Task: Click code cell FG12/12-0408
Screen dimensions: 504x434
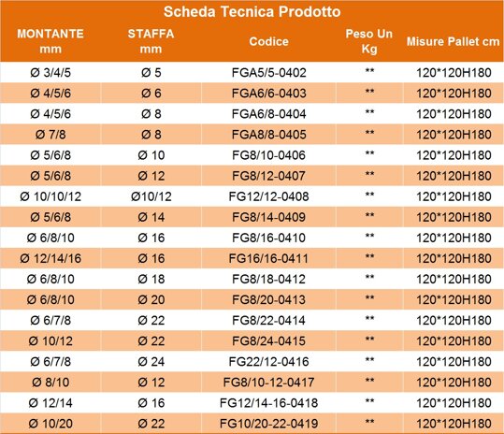Action: [268, 196]
